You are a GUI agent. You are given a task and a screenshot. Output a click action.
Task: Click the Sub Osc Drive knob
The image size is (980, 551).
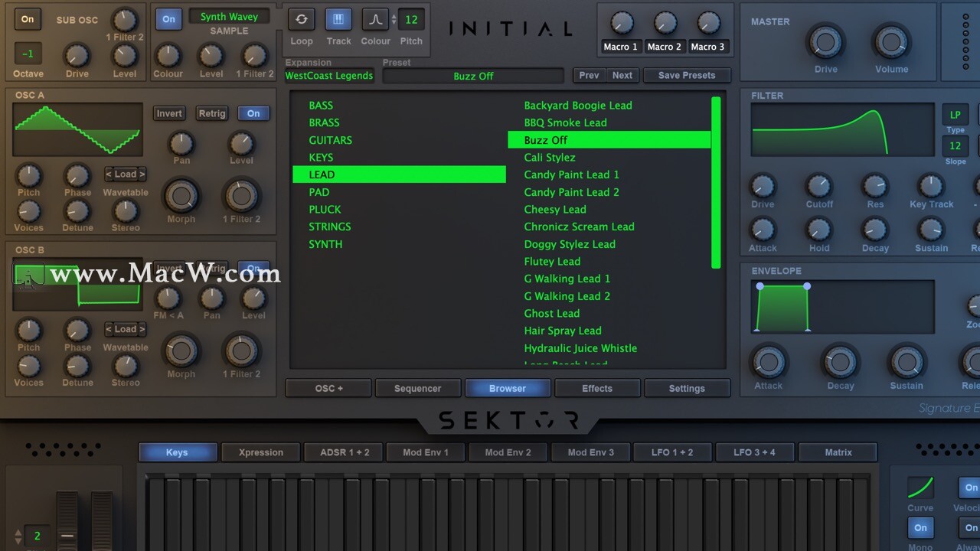pos(77,55)
